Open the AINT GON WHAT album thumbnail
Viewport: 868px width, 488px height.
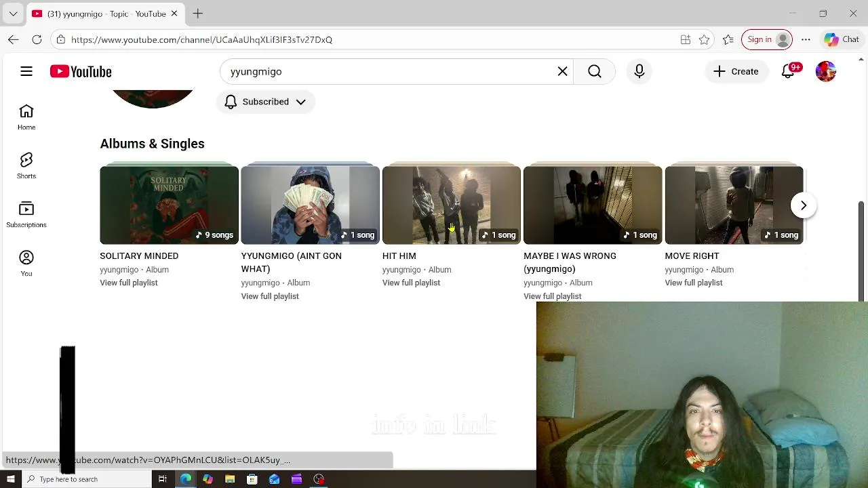coord(310,205)
